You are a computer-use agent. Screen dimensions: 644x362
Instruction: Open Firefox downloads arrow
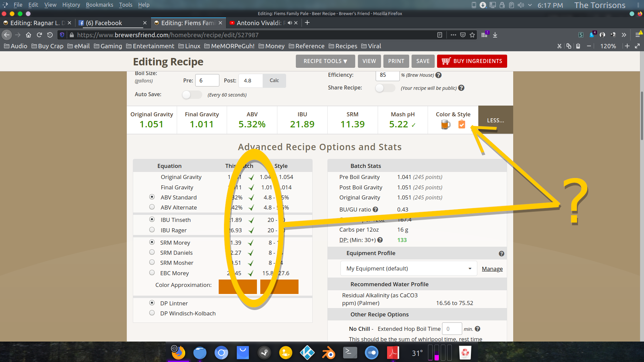click(495, 35)
